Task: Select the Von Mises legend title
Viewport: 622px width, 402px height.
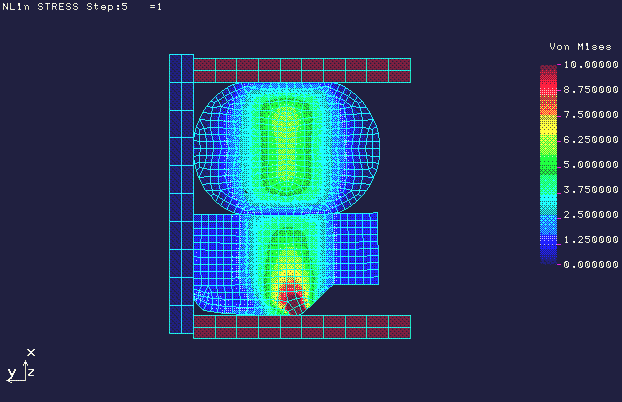Action: pos(574,47)
